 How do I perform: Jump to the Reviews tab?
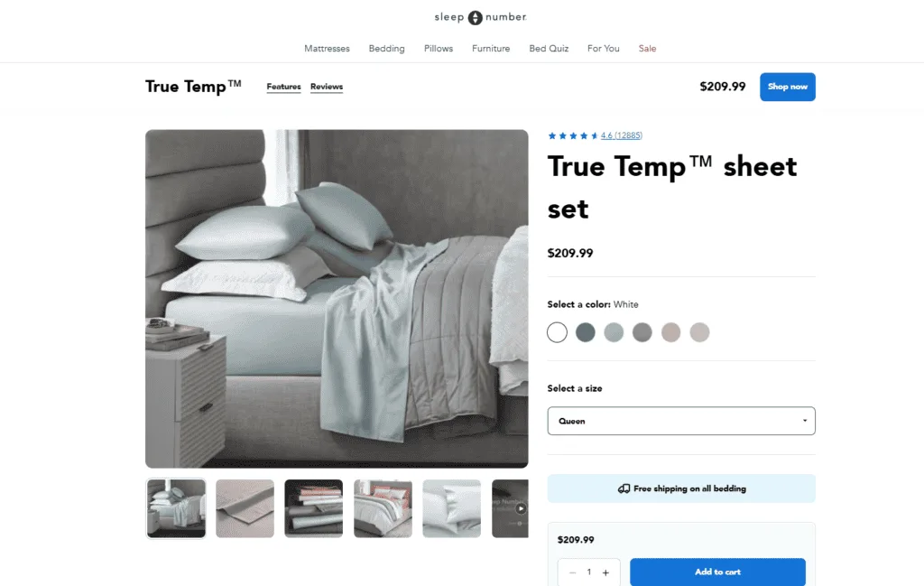327,87
